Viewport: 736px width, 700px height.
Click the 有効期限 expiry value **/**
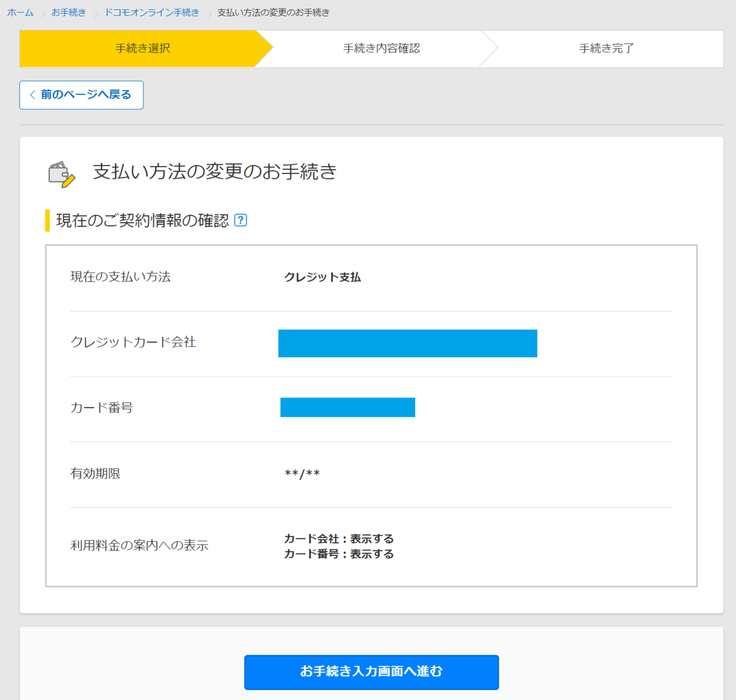[x=302, y=473]
